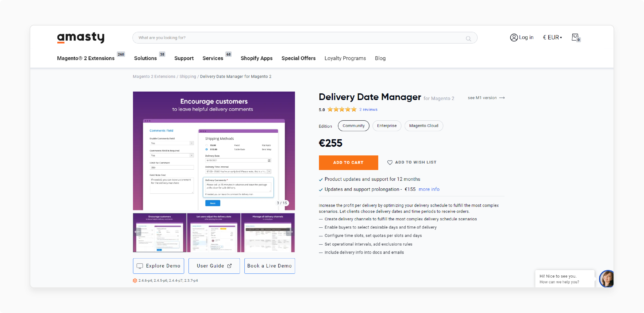Go to the Blog

(380, 58)
